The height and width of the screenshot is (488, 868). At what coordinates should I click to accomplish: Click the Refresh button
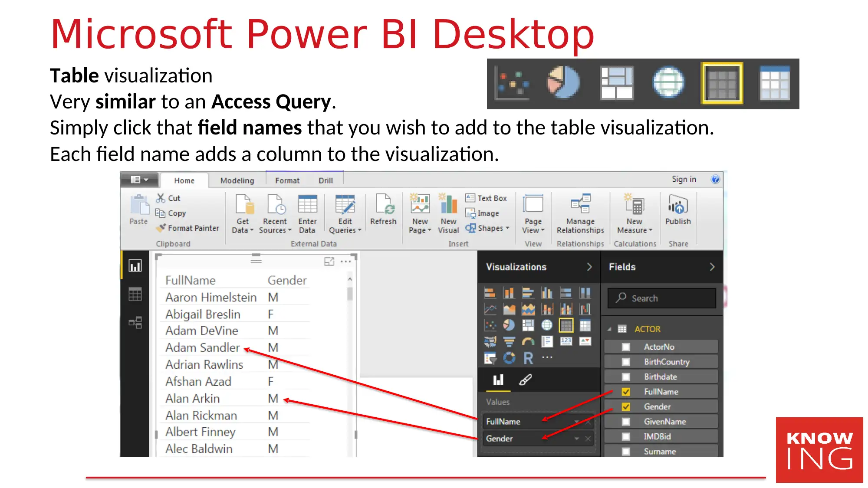[x=383, y=210]
